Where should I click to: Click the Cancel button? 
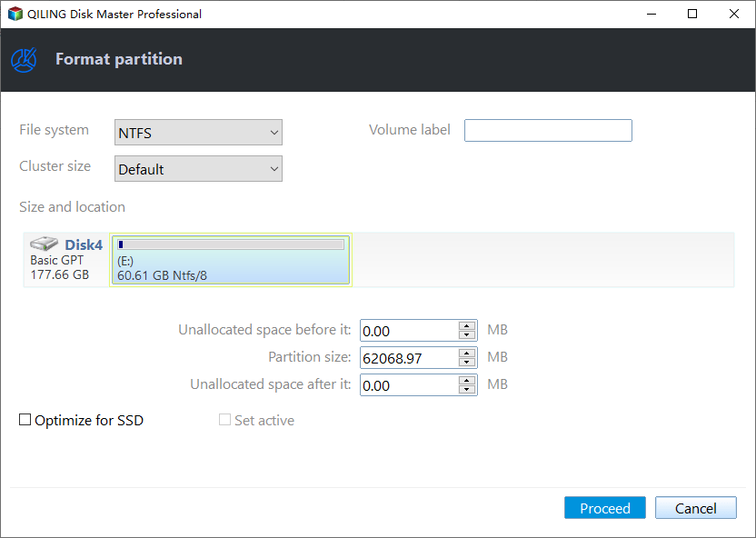point(696,508)
